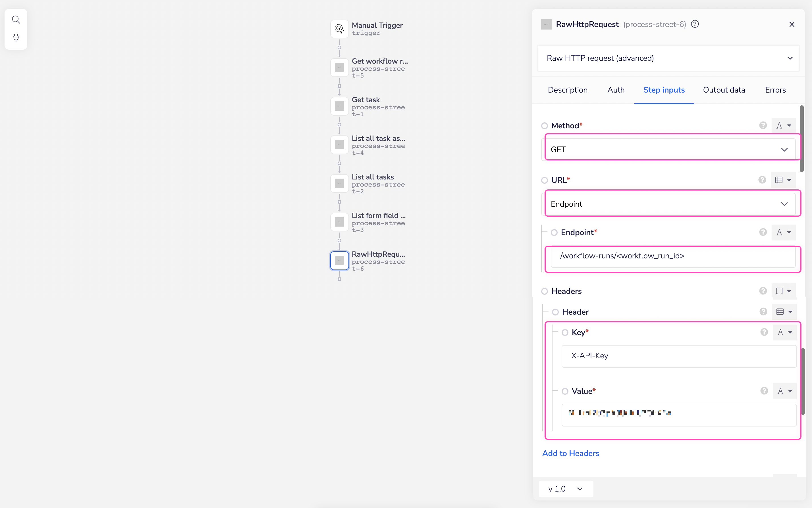812x508 pixels.
Task: Toggle the radio button next to Key
Action: click(565, 332)
